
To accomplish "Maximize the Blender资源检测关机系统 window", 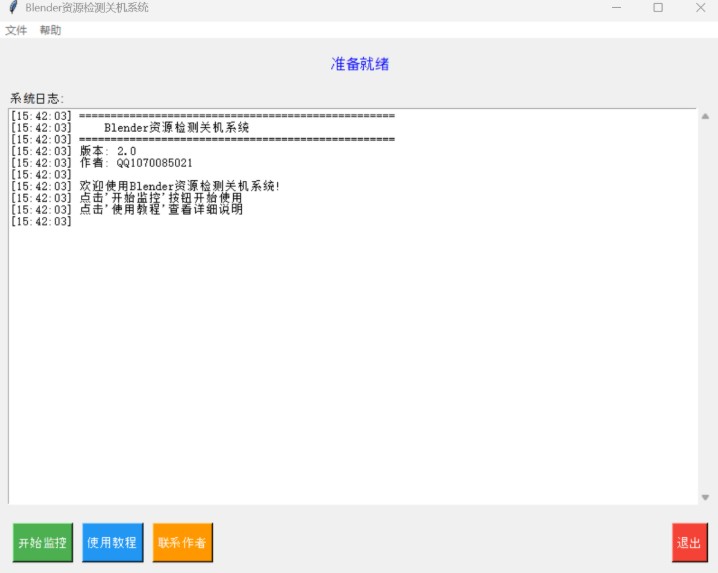I will [x=658, y=7].
